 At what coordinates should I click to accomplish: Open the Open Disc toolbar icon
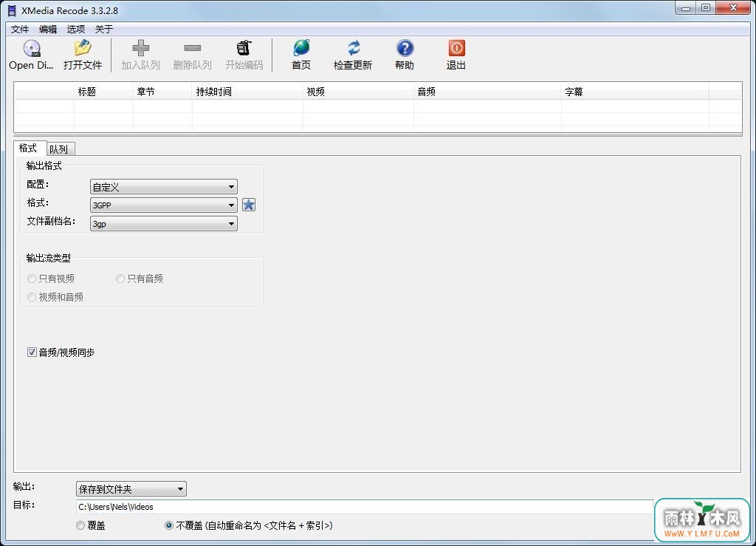click(32, 49)
